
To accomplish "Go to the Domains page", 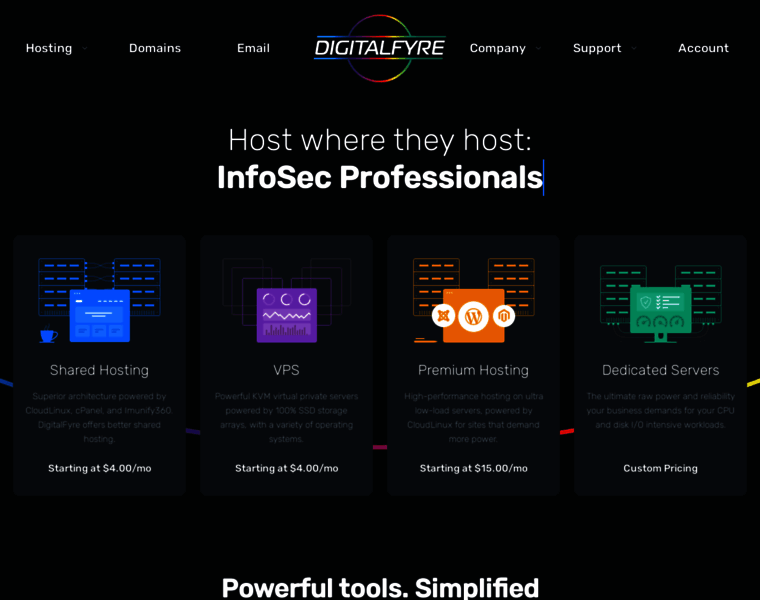I will pyautogui.click(x=155, y=48).
